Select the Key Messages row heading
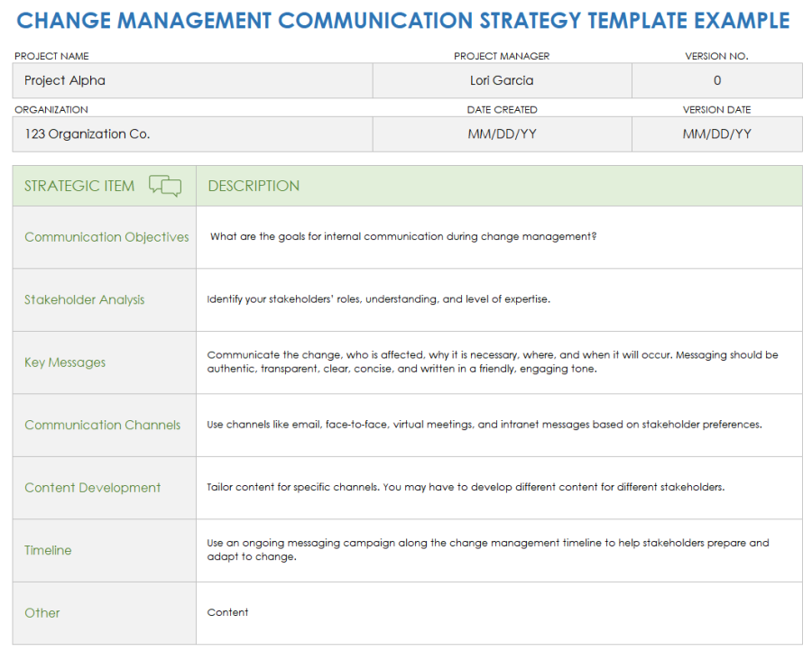This screenshot has width=812, height=651. [65, 362]
